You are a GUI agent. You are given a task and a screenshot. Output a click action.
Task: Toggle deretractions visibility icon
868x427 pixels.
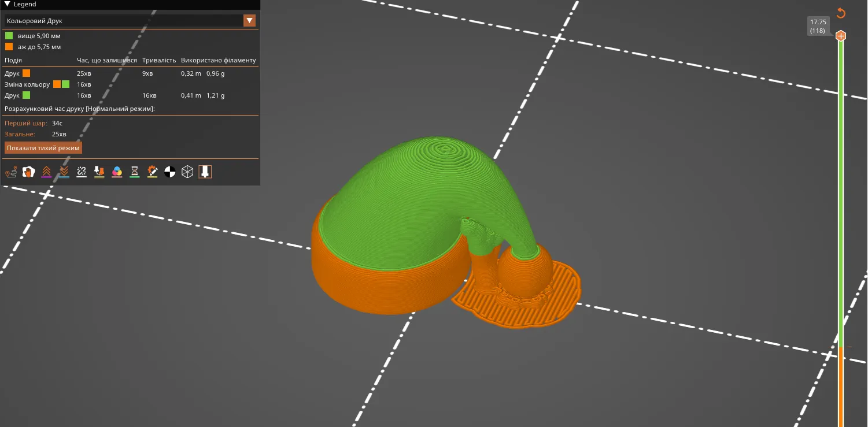64,172
